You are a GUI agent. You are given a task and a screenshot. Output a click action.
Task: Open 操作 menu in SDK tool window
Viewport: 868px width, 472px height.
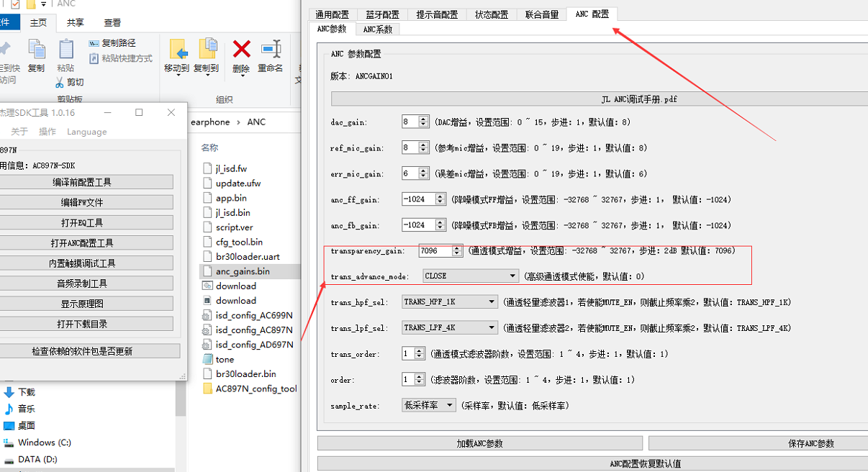(x=48, y=132)
